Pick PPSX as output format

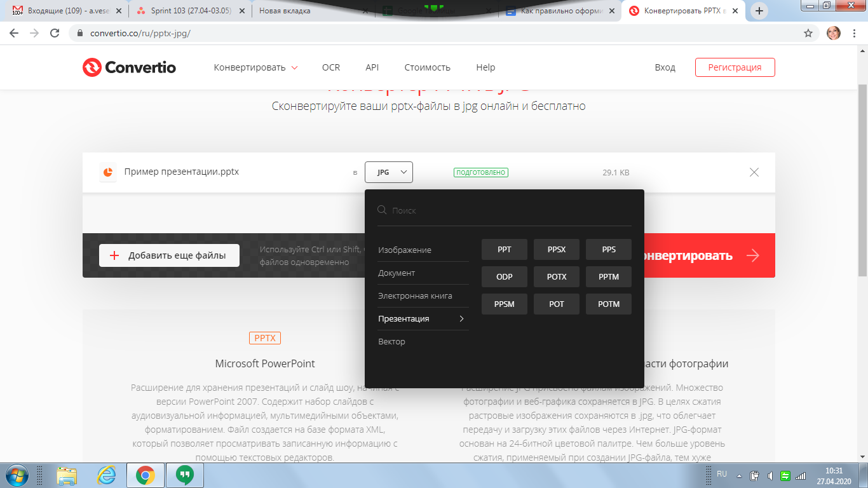[x=557, y=250]
